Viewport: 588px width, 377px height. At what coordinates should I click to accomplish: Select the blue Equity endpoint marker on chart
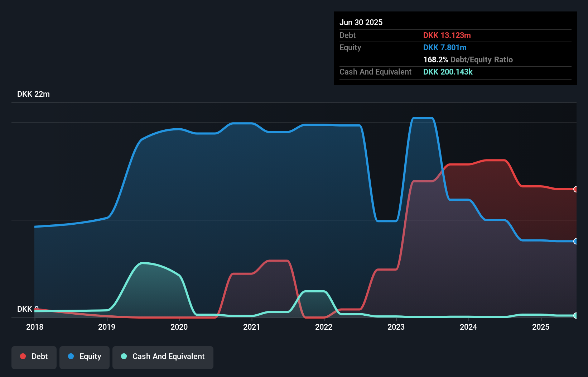point(576,242)
